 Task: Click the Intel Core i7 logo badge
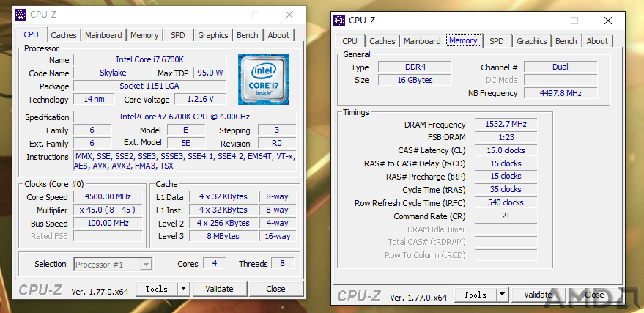pos(264,79)
